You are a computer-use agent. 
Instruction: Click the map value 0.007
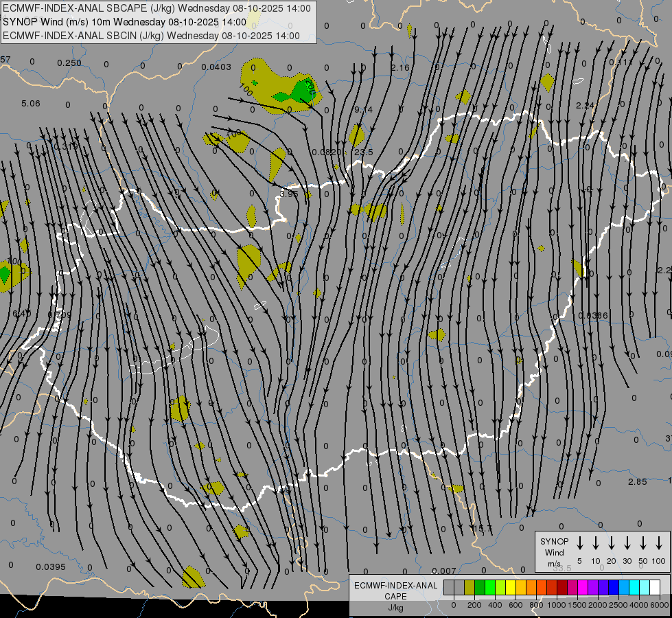(444, 571)
